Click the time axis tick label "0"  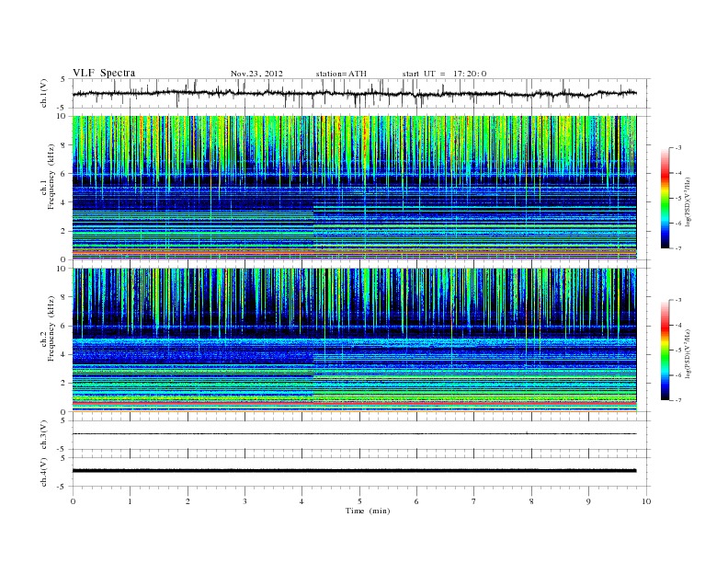tap(73, 501)
